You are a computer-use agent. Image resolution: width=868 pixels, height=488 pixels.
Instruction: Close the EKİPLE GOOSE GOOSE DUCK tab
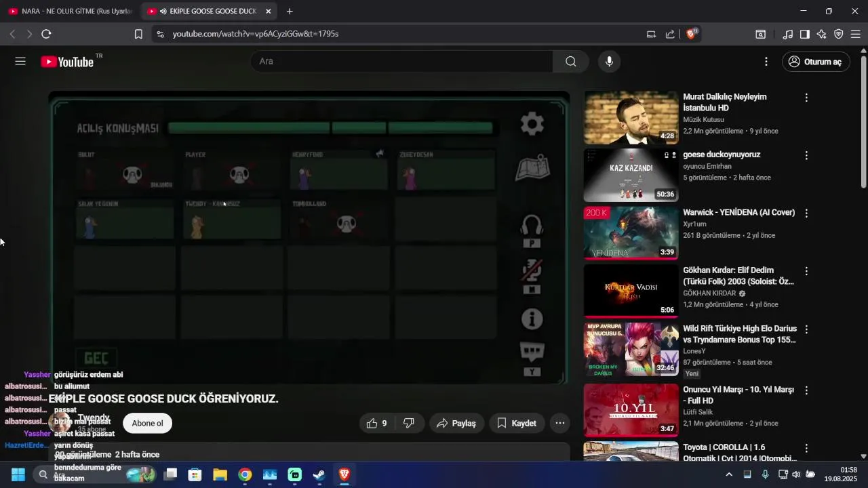pyautogui.click(x=269, y=12)
